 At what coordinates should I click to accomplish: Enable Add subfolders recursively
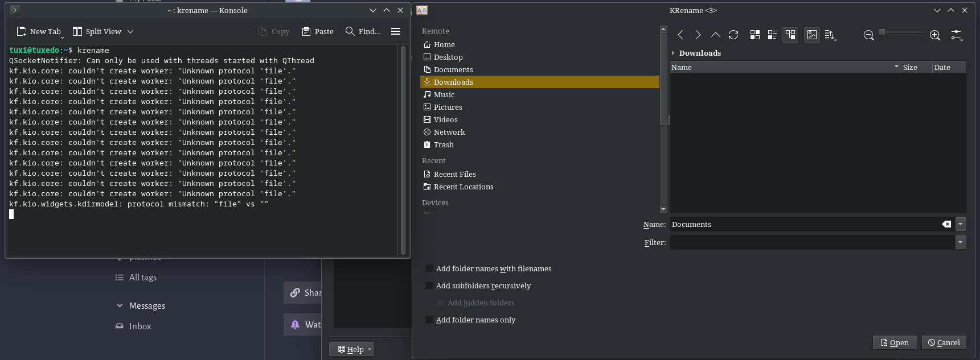coord(478,285)
